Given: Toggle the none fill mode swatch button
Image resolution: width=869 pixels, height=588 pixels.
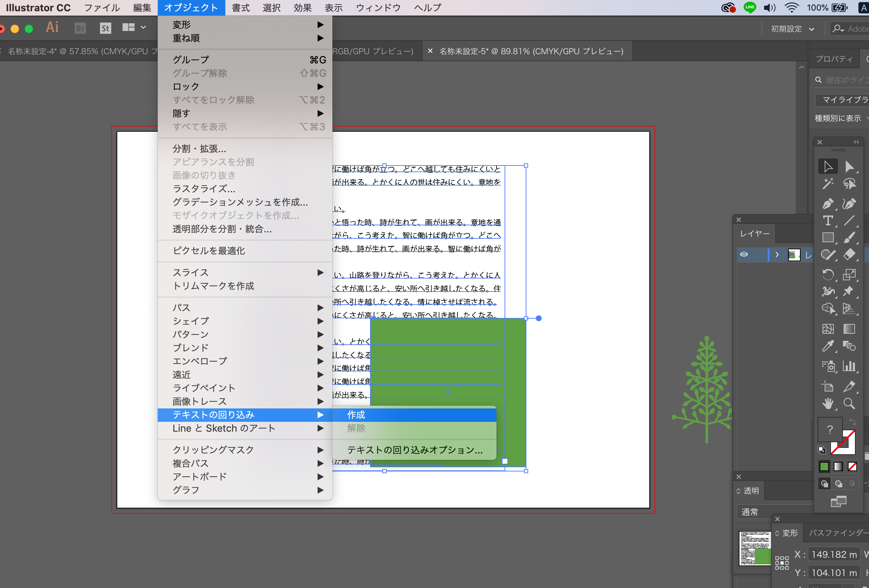Looking at the screenshot, I should 852,466.
